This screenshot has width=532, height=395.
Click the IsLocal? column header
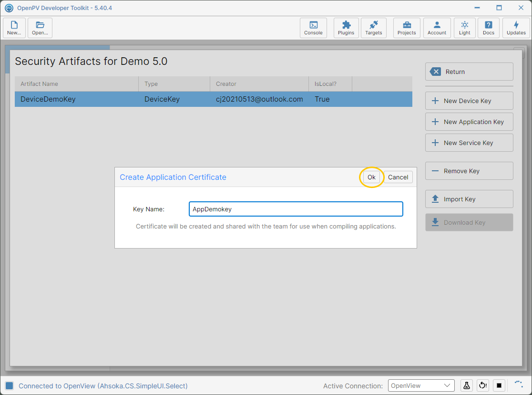pyautogui.click(x=330, y=84)
